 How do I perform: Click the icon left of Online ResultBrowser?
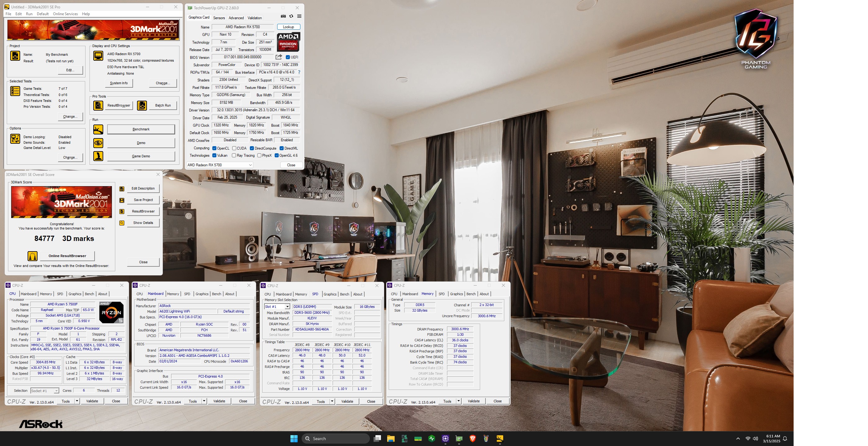pyautogui.click(x=32, y=256)
